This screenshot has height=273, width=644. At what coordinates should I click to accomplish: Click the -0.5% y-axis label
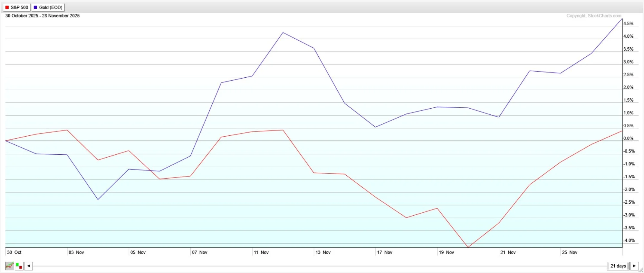pyautogui.click(x=629, y=151)
